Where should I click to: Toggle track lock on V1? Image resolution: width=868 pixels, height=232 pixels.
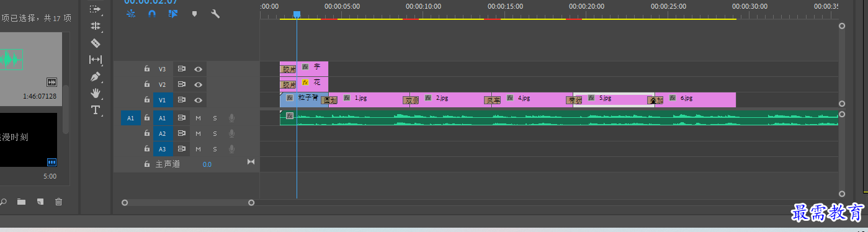pos(147,100)
